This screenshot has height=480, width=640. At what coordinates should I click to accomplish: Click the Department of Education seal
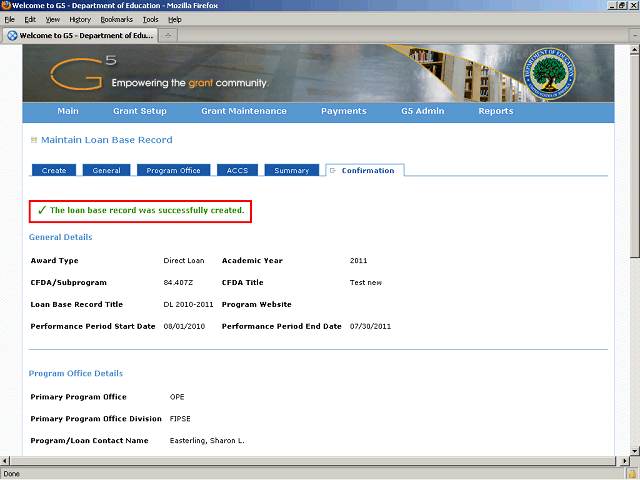(x=549, y=73)
